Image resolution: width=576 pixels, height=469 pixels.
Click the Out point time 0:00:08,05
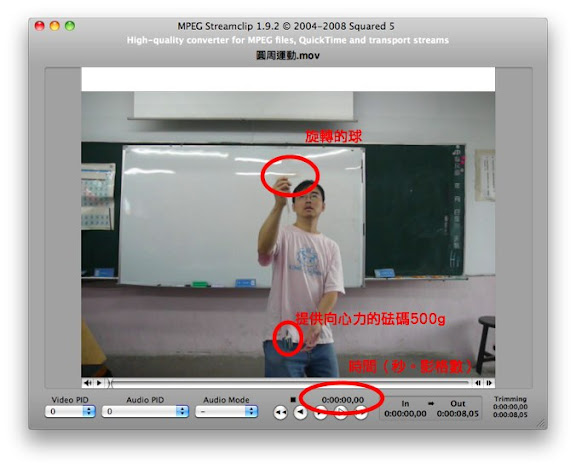[458, 414]
